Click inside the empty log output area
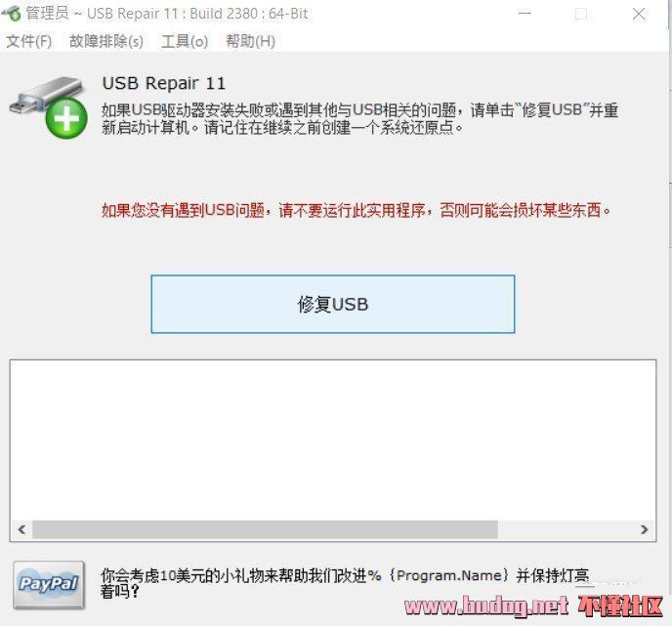This screenshot has height=626, width=672. 333,440
